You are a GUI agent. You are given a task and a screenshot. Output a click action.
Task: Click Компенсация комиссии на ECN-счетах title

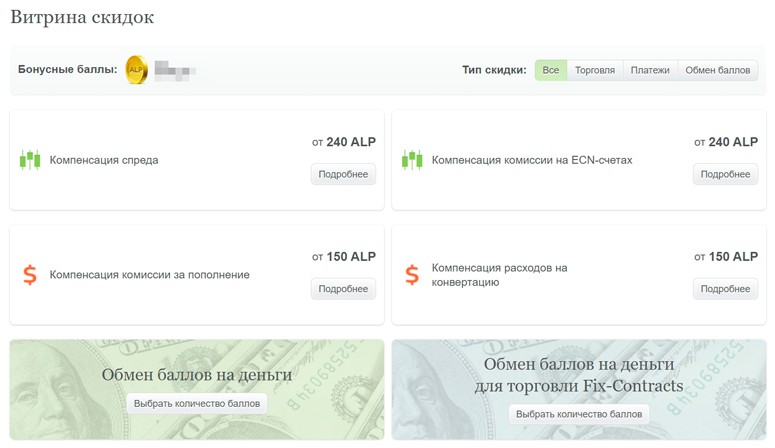click(532, 160)
